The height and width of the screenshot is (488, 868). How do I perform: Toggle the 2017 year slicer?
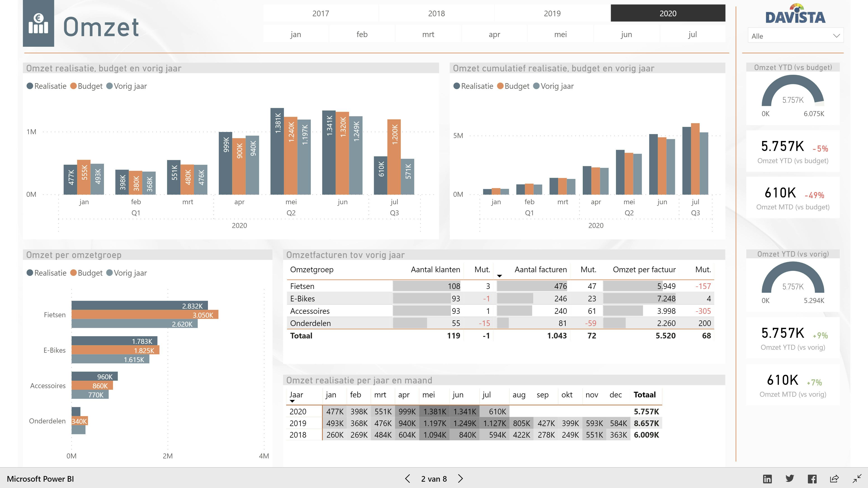pyautogui.click(x=321, y=14)
